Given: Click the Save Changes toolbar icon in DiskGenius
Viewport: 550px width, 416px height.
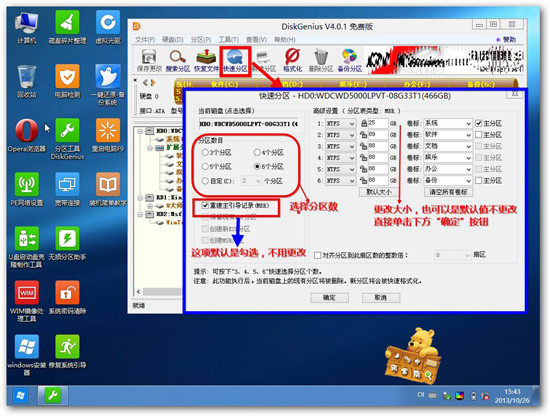Looking at the screenshot, I should (x=149, y=61).
